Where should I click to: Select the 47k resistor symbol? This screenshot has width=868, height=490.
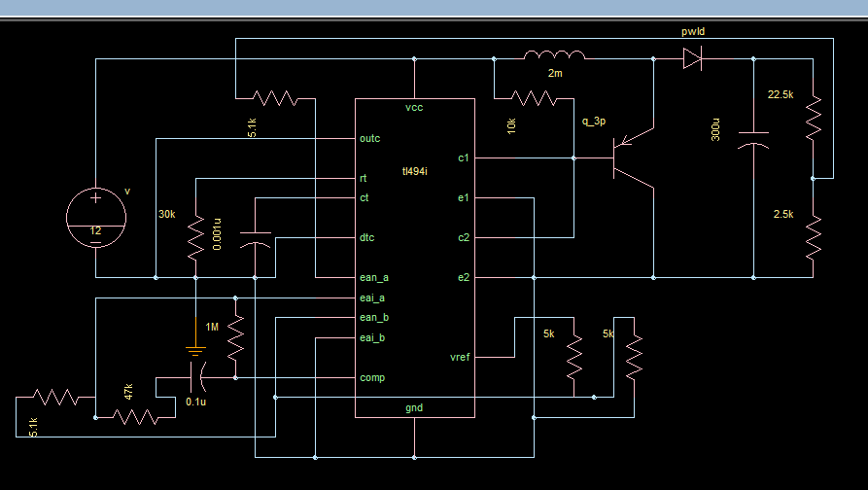click(x=136, y=417)
